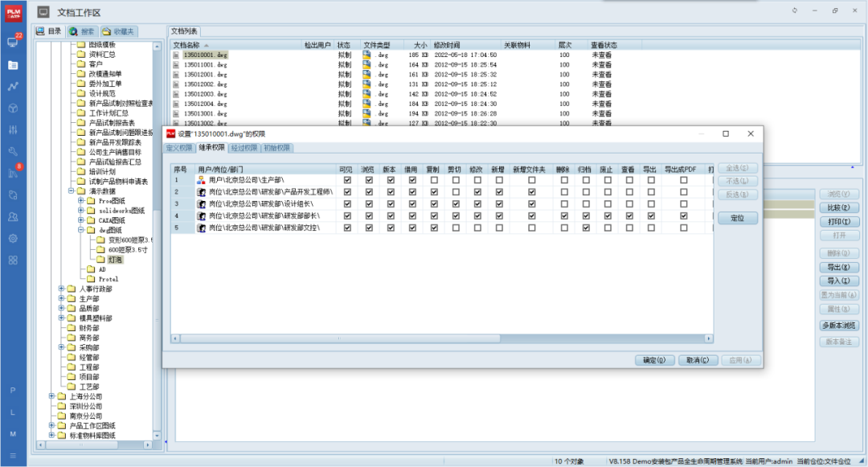Toggle 可见 checkbox for 用户\北京总公司\生产部 row
This screenshot has width=868, height=467.
click(347, 181)
